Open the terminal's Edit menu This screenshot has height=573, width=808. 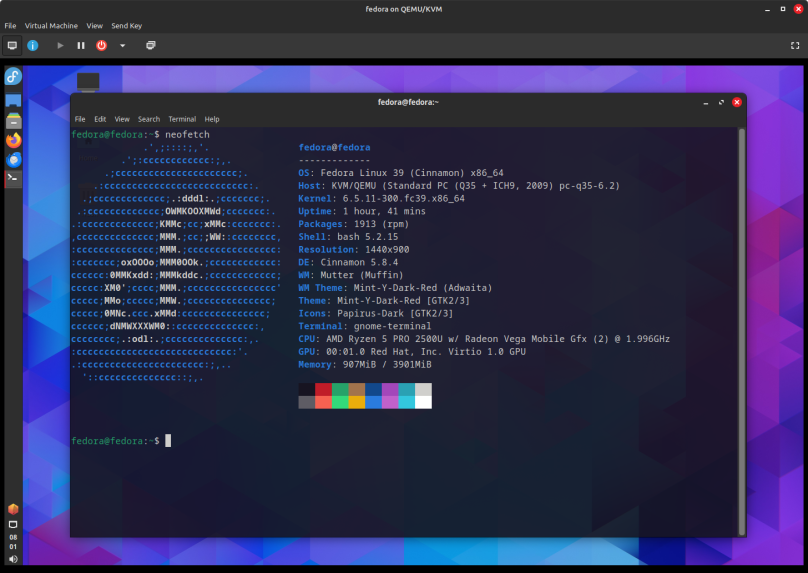pyautogui.click(x=100, y=119)
